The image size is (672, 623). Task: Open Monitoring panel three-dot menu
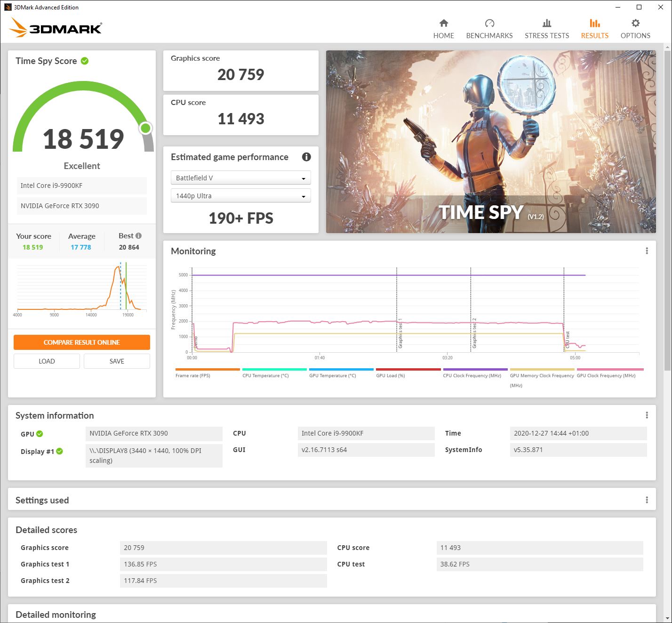click(647, 251)
